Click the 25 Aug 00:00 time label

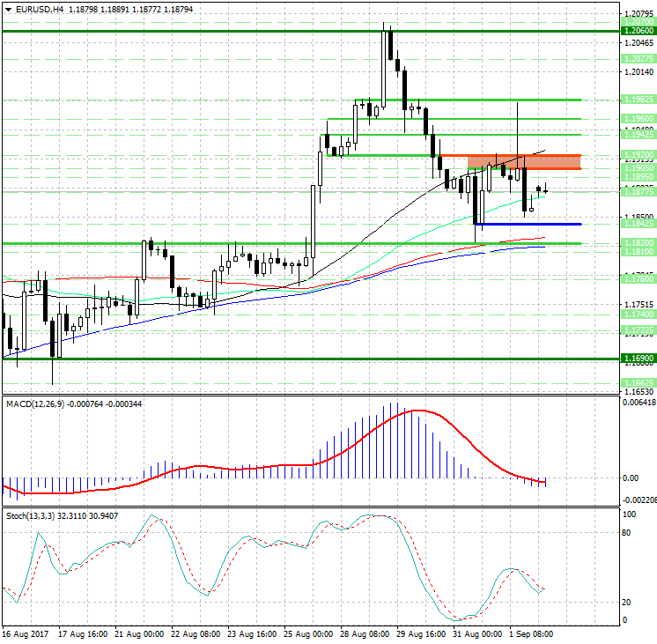pos(308,634)
